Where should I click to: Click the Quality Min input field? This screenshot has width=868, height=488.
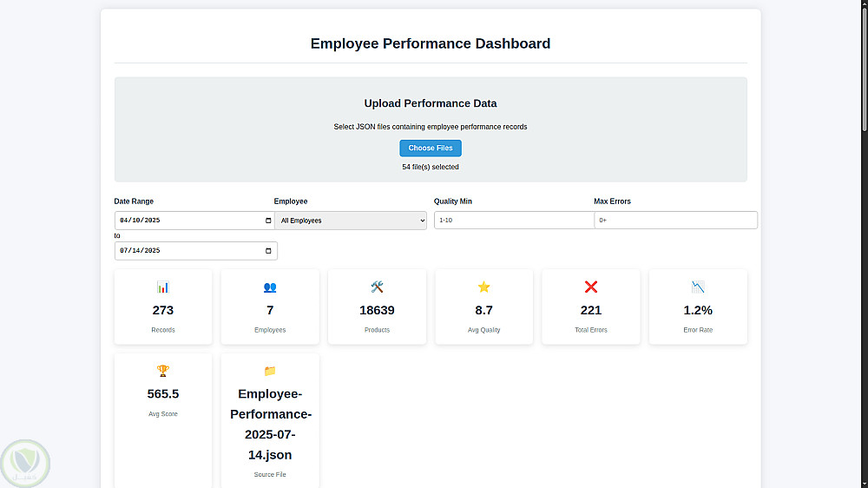[x=514, y=221]
